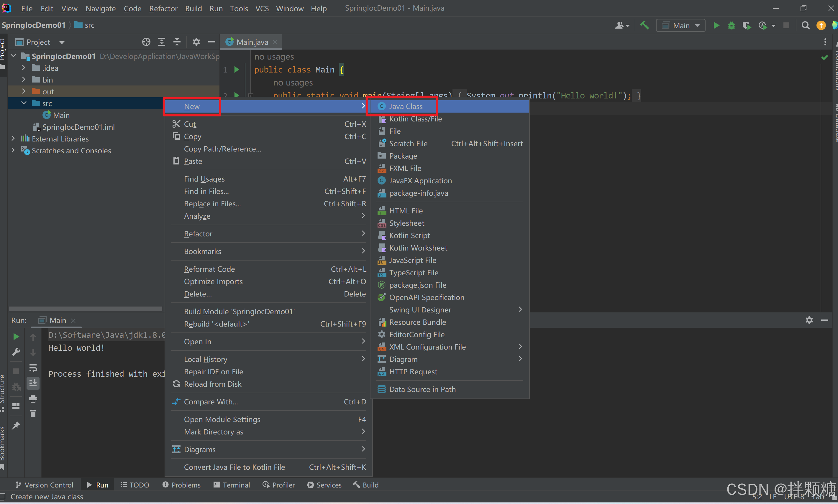The image size is (838, 504).
Task: Select Java Class from New submenu
Action: coord(405,106)
